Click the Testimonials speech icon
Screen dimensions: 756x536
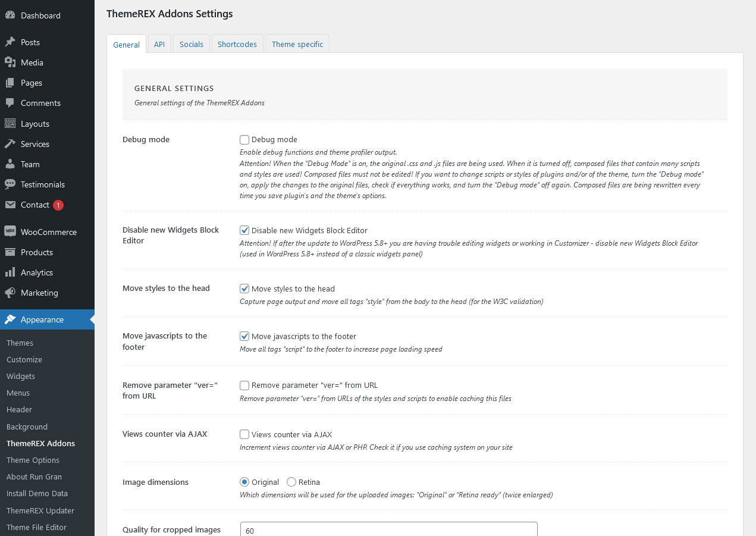tap(10, 184)
